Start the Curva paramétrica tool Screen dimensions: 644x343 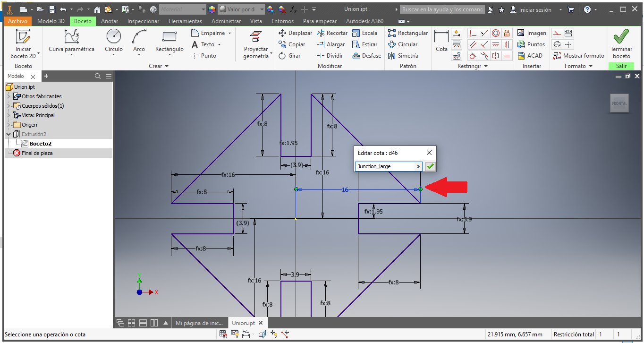click(71, 41)
